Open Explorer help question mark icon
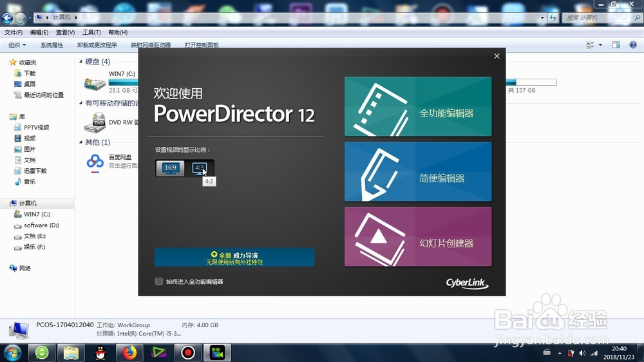Image resolution: width=644 pixels, height=362 pixels. pos(633,45)
